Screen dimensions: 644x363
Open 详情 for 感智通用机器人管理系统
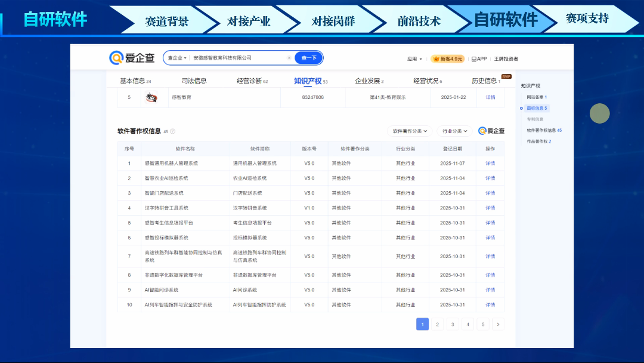(490, 163)
